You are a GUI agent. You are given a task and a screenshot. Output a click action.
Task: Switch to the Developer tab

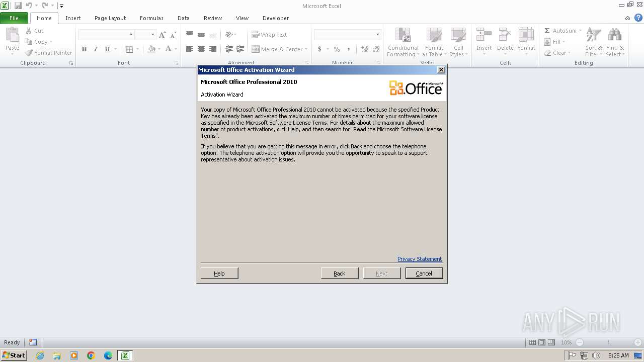(276, 18)
